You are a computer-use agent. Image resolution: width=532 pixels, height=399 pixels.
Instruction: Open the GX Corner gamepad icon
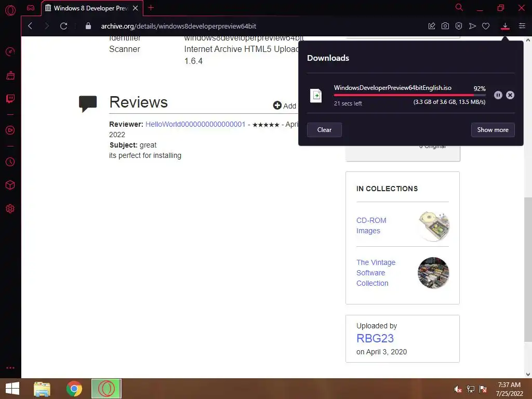tap(31, 8)
